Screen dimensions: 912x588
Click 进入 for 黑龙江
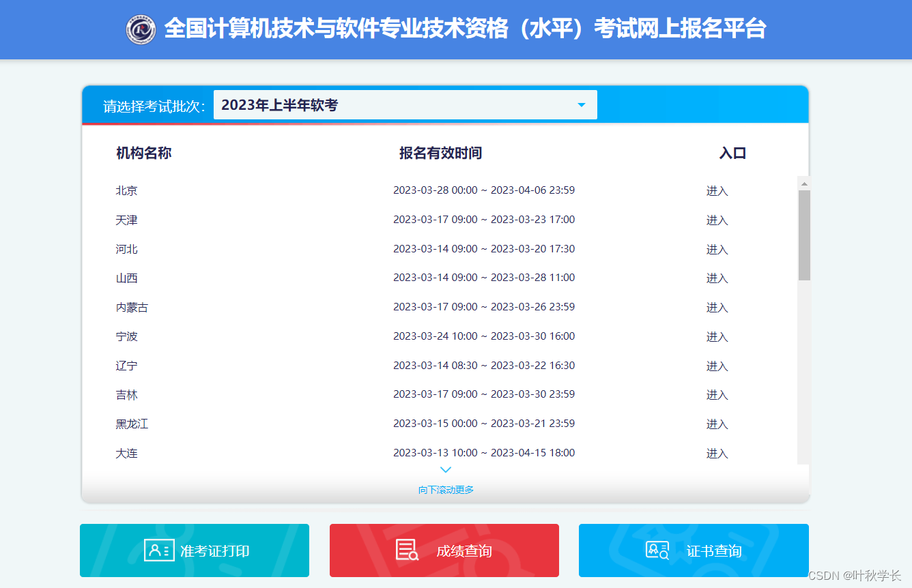coord(717,424)
